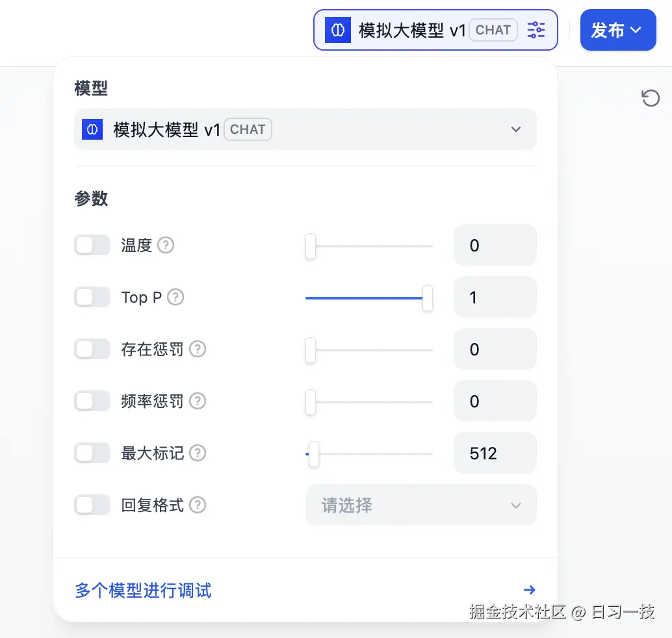The height and width of the screenshot is (638, 672).
Task: Click the help icon next to 存在惩罚
Action: pos(198,350)
